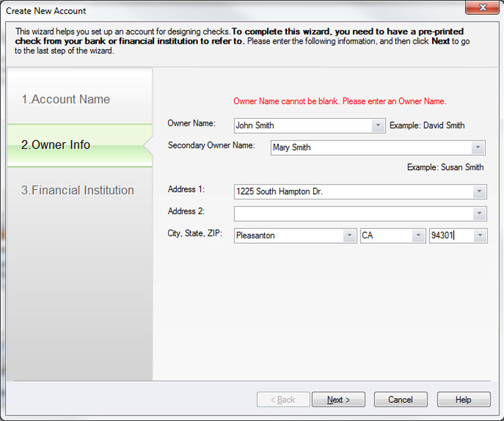This screenshot has height=421, width=504.
Task: Expand the Address 1 dropdown arrow
Action: point(479,192)
